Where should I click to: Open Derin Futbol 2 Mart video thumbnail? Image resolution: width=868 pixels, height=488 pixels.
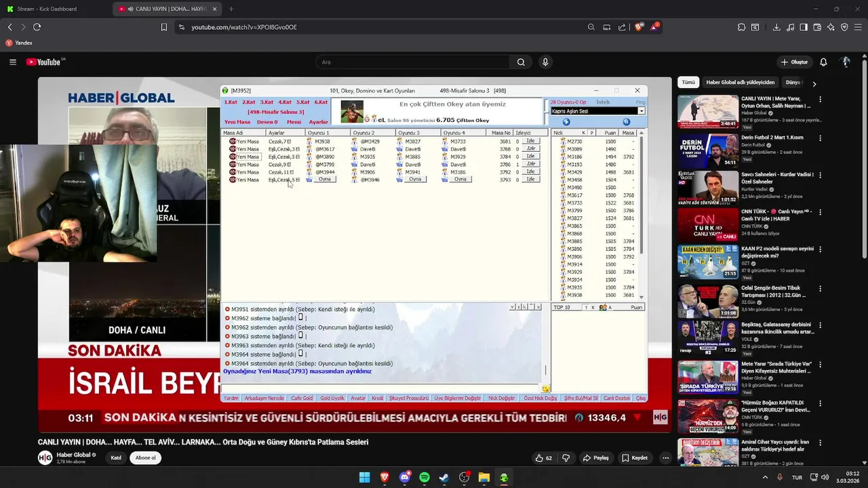pos(708,150)
